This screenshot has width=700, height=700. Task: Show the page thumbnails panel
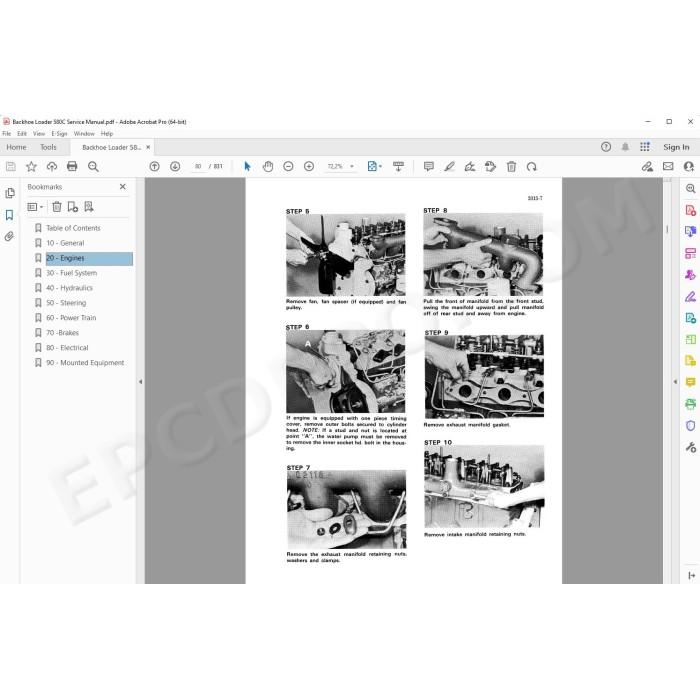coord(9,193)
